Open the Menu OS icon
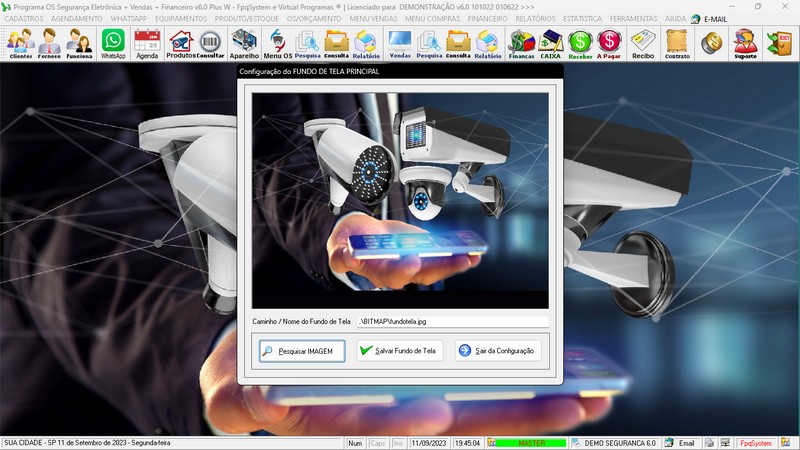 tap(277, 43)
